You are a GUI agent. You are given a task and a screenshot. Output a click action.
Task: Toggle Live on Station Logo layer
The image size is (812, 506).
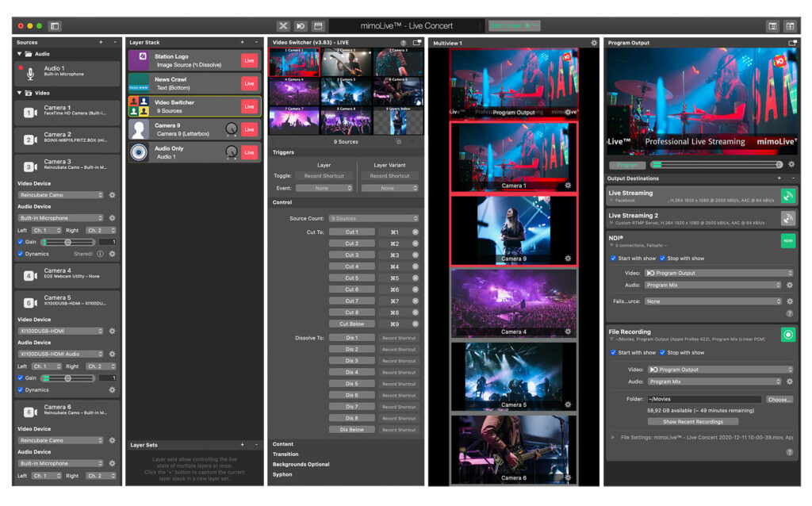click(x=249, y=60)
